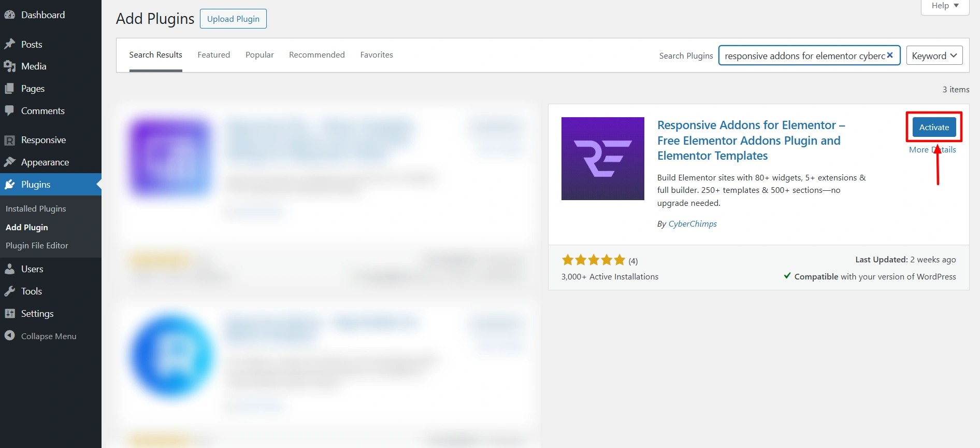Switch to the Recommended tab
Image resolution: width=980 pixels, height=448 pixels.
point(317,55)
